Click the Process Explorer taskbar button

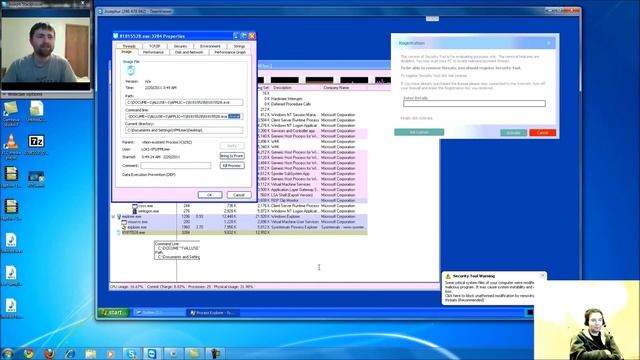213,313
